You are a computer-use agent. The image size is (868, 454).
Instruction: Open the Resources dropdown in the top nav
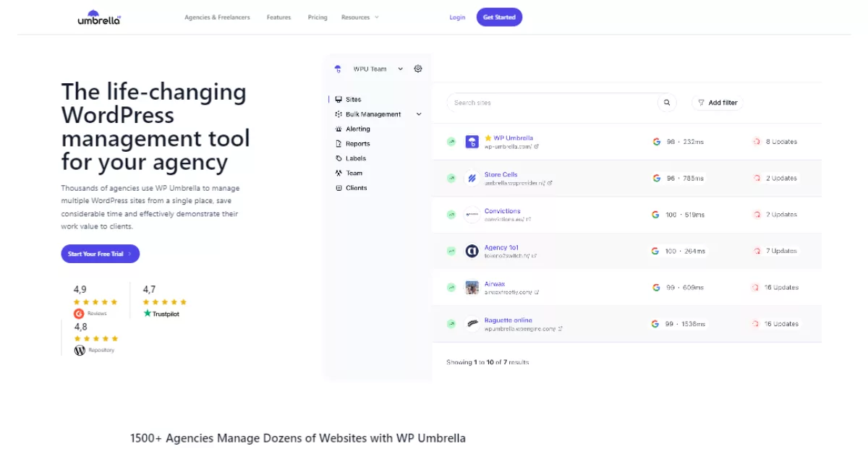tap(360, 17)
